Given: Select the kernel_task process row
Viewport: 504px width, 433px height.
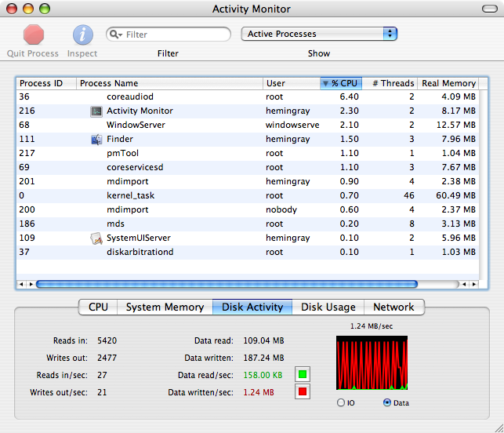Looking at the screenshot, I should (x=248, y=196).
